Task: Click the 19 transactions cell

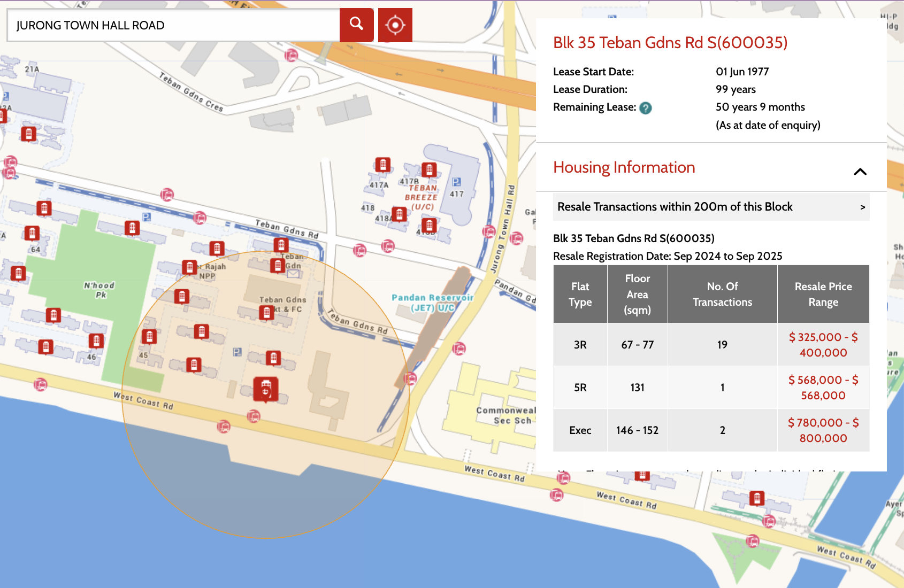Action: 722,345
